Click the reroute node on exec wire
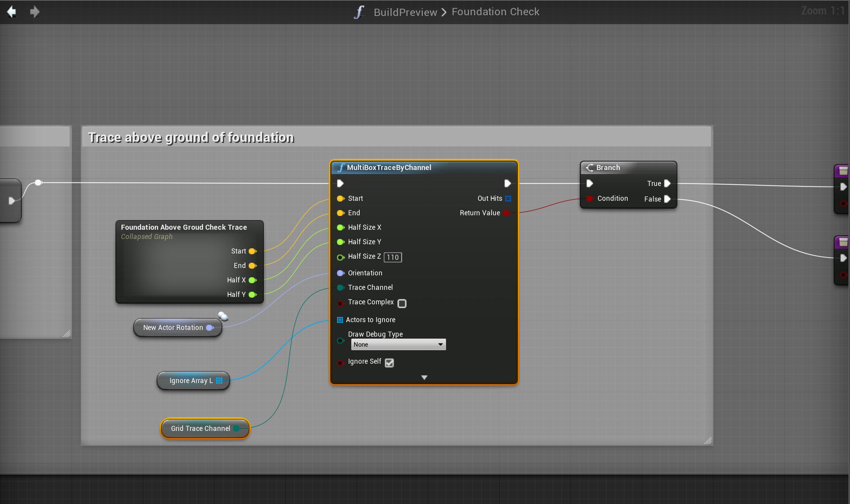This screenshot has height=504, width=850. 38,183
